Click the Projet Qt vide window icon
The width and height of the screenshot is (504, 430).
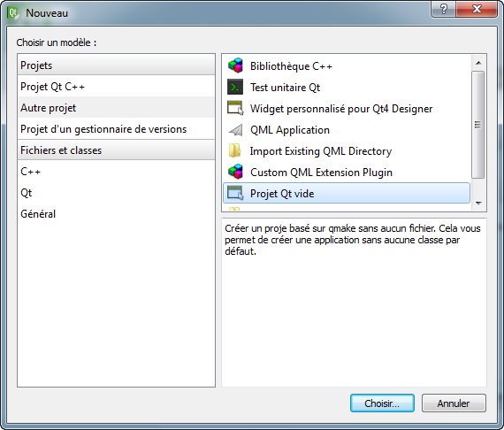(x=235, y=193)
